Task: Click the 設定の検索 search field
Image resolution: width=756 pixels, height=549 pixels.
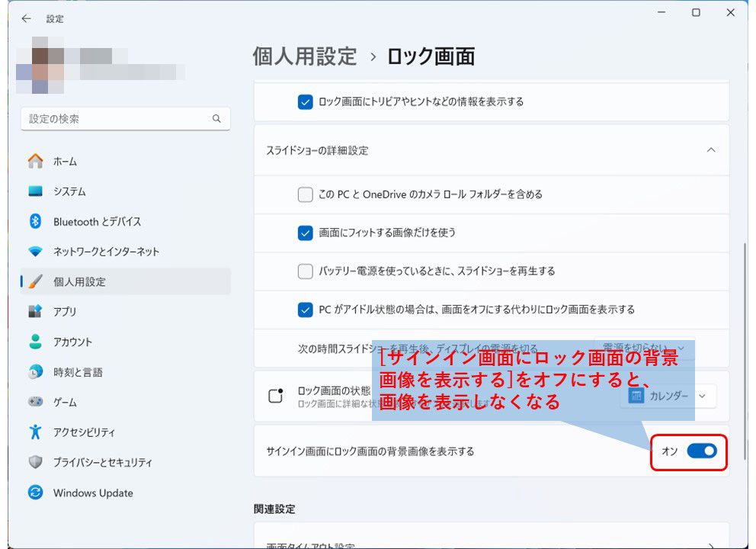Action: [x=125, y=119]
